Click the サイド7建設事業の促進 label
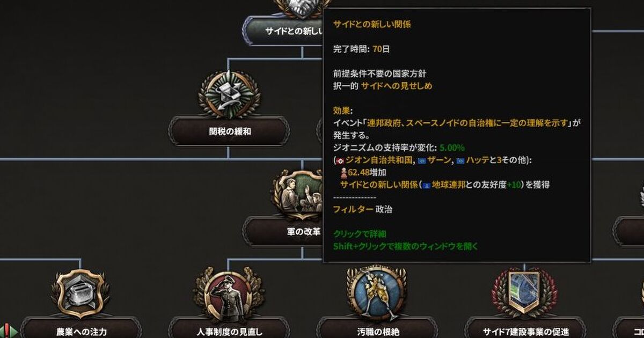644x338 pixels. pyautogui.click(x=525, y=330)
